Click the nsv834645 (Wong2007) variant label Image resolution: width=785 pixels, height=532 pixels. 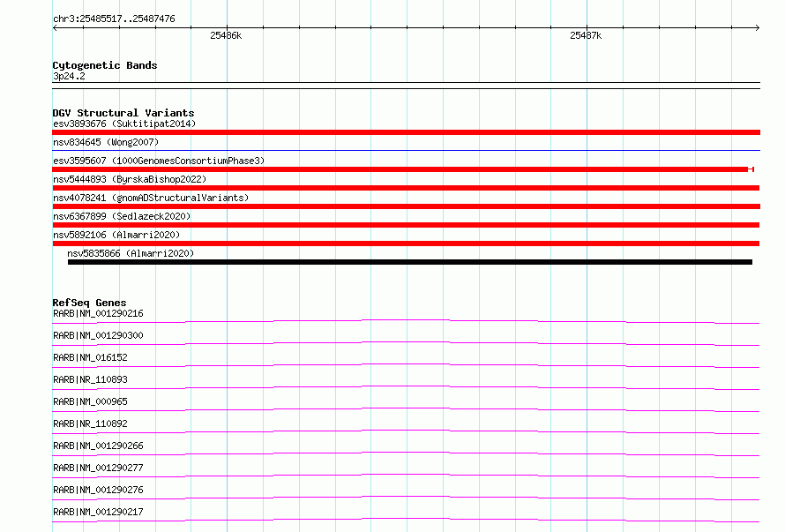click(x=106, y=142)
